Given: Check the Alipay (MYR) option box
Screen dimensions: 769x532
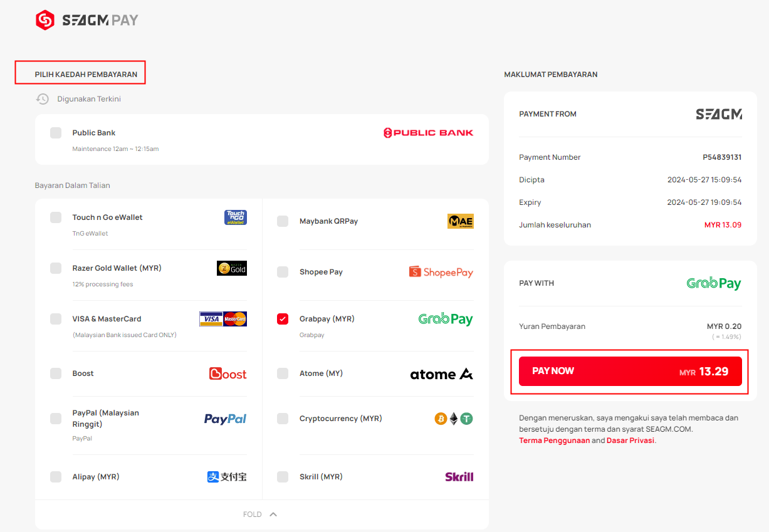Looking at the screenshot, I should pyautogui.click(x=56, y=477).
